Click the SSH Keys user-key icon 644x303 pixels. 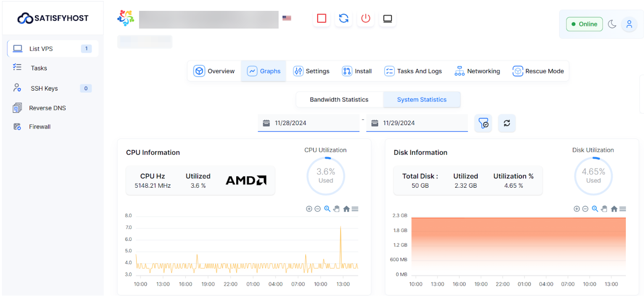click(17, 88)
